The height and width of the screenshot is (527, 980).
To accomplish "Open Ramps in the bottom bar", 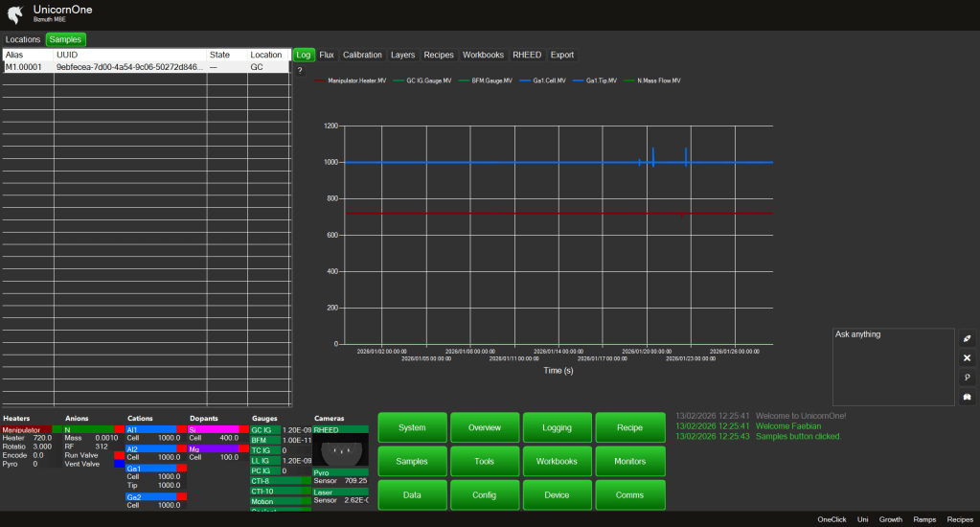I will pos(924,518).
